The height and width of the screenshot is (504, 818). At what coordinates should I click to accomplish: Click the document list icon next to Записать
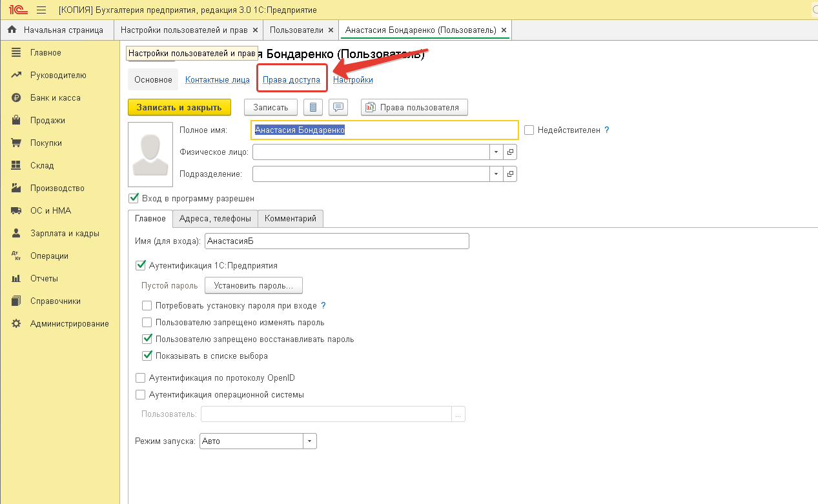[x=313, y=107]
